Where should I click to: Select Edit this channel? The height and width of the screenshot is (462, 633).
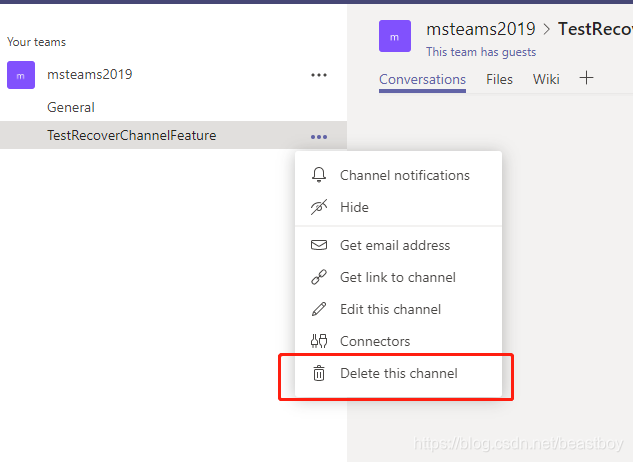[398, 309]
